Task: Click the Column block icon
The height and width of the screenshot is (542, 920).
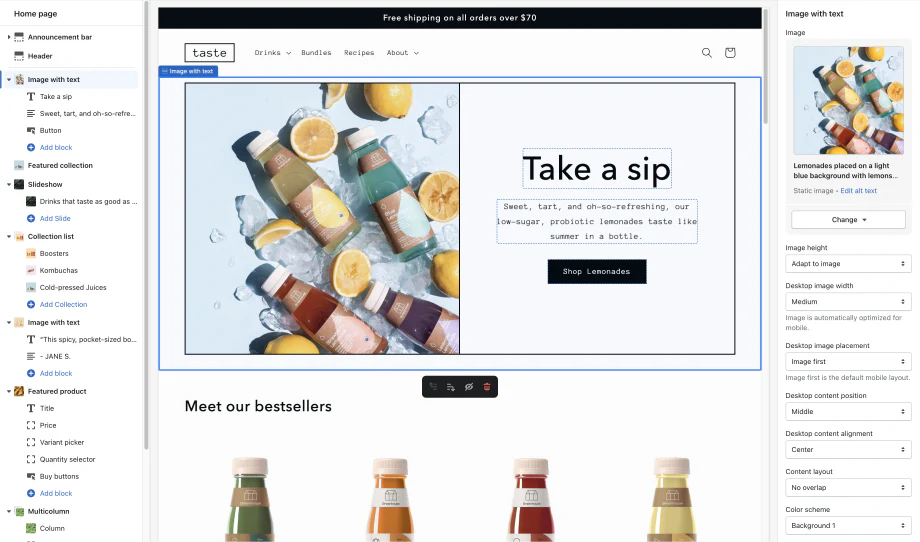Action: 31,529
